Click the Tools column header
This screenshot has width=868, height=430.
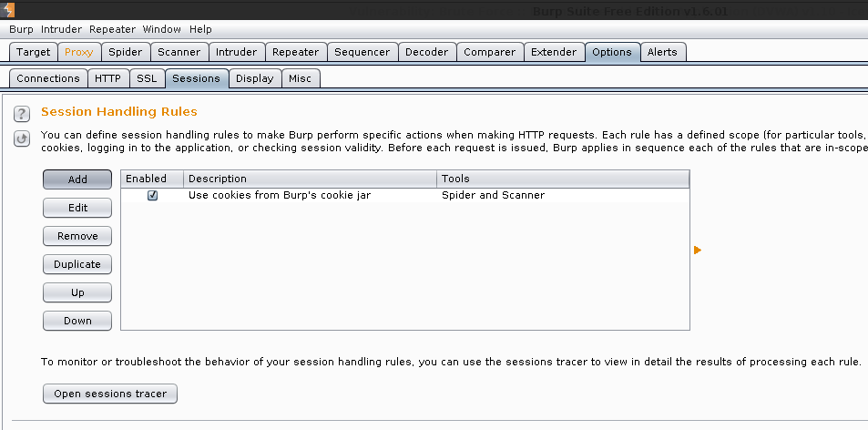point(563,179)
